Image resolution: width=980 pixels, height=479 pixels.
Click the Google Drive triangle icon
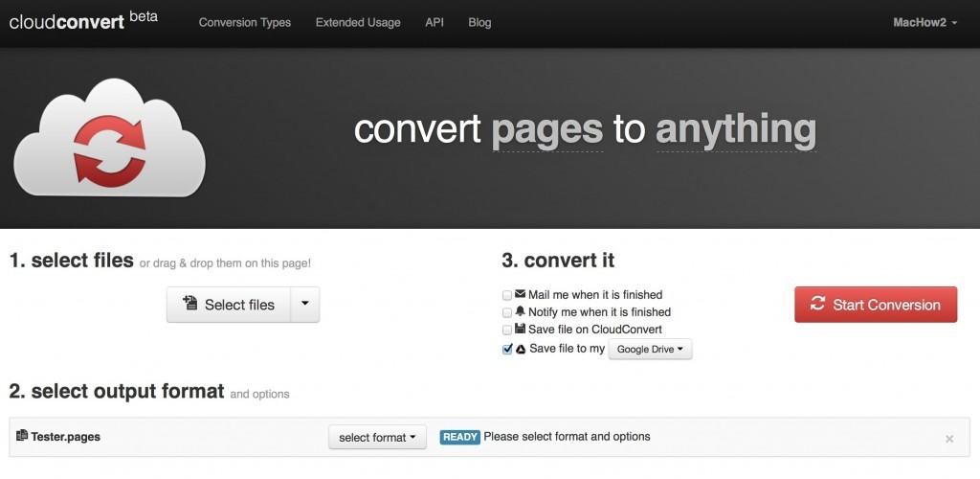click(x=520, y=349)
